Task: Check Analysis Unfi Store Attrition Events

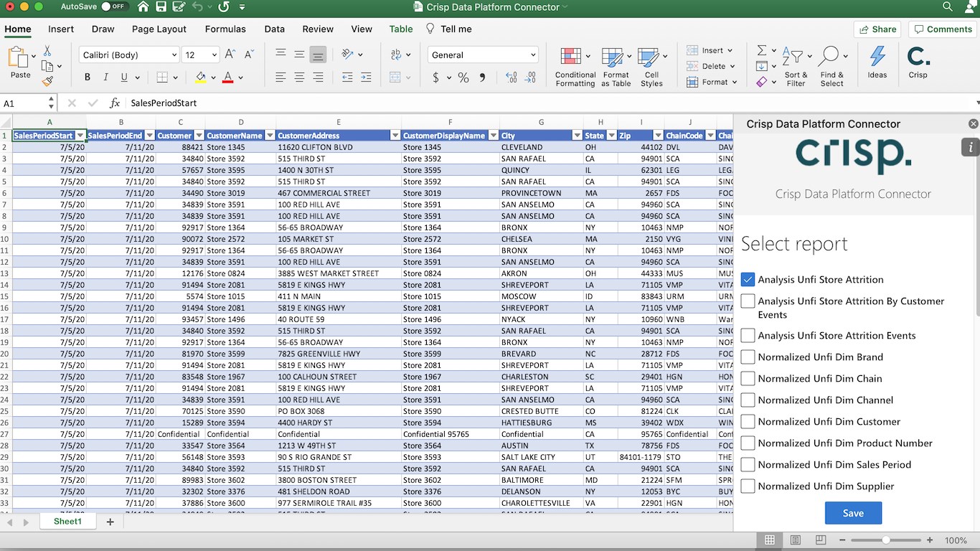Action: 748,335
